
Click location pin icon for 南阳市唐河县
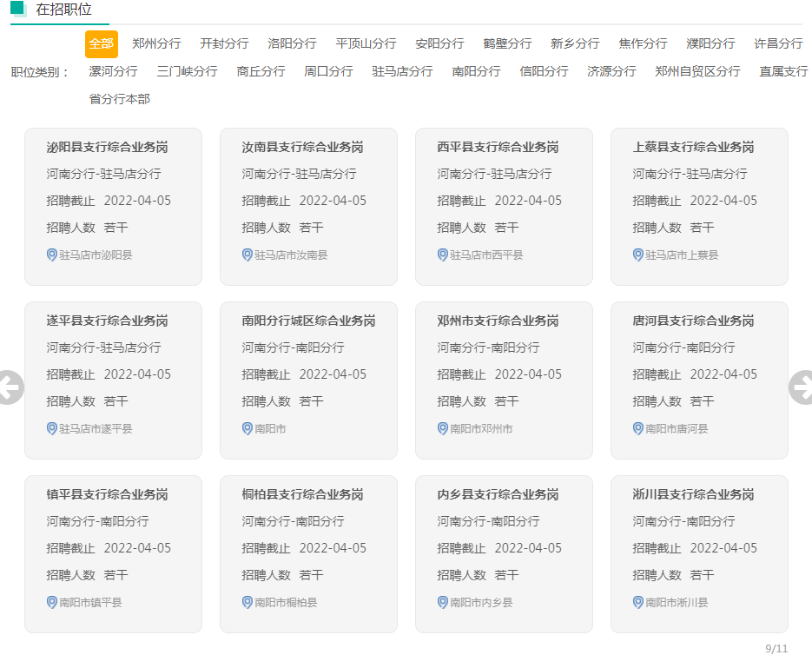[x=638, y=428]
